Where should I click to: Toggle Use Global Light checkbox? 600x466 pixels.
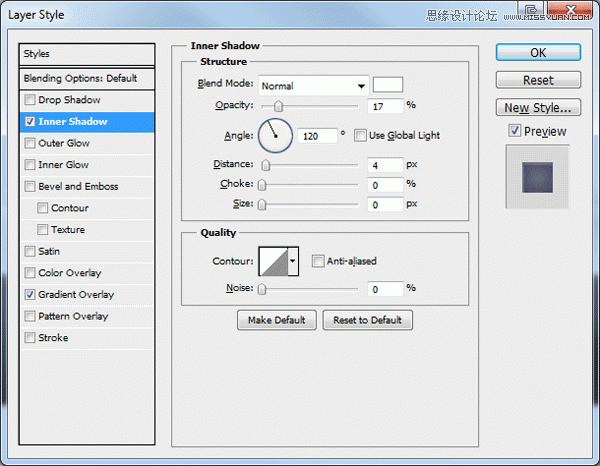click(x=360, y=135)
